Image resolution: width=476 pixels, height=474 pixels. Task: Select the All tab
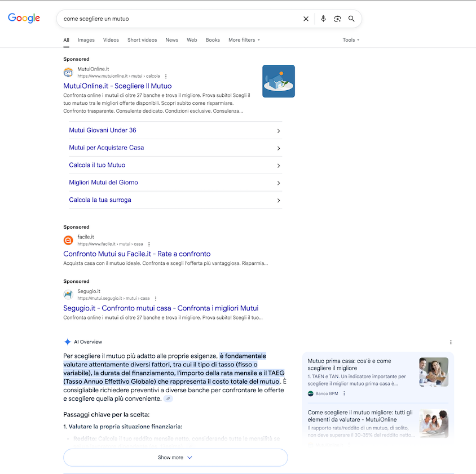click(66, 40)
